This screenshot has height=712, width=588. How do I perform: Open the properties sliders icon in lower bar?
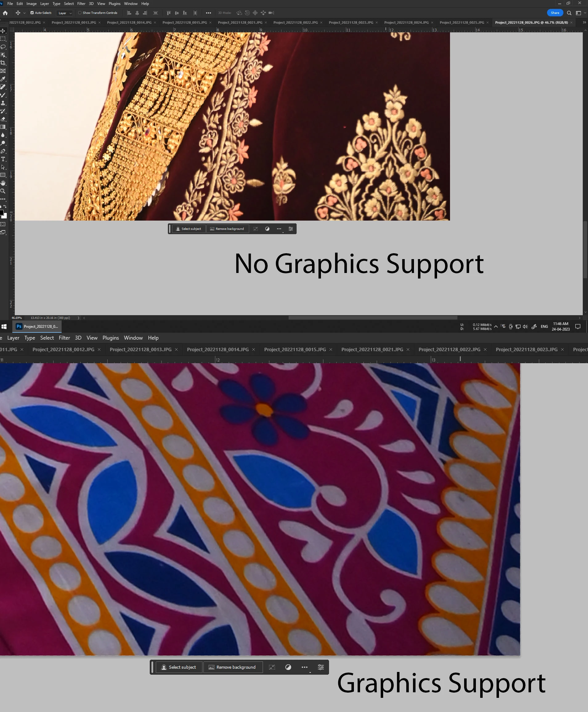click(321, 667)
